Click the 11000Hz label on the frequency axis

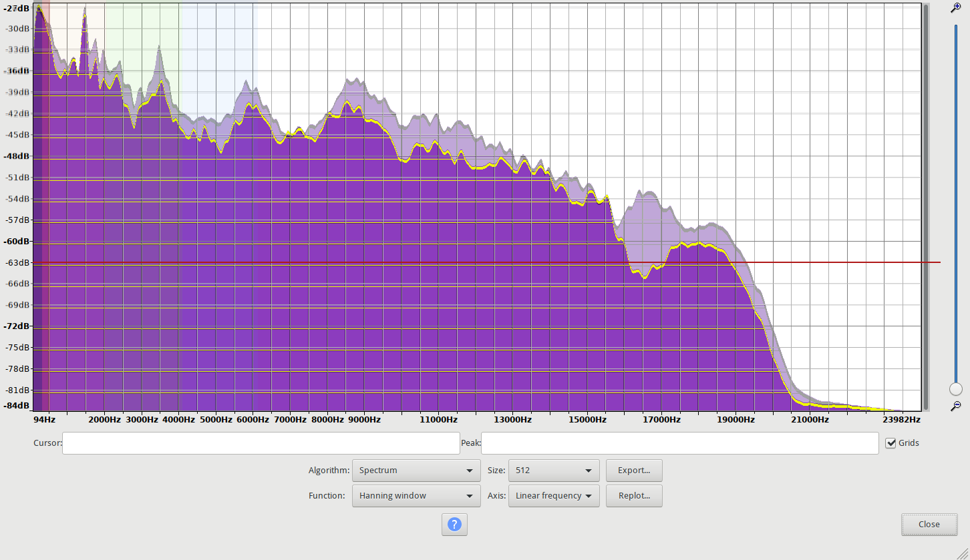439,420
